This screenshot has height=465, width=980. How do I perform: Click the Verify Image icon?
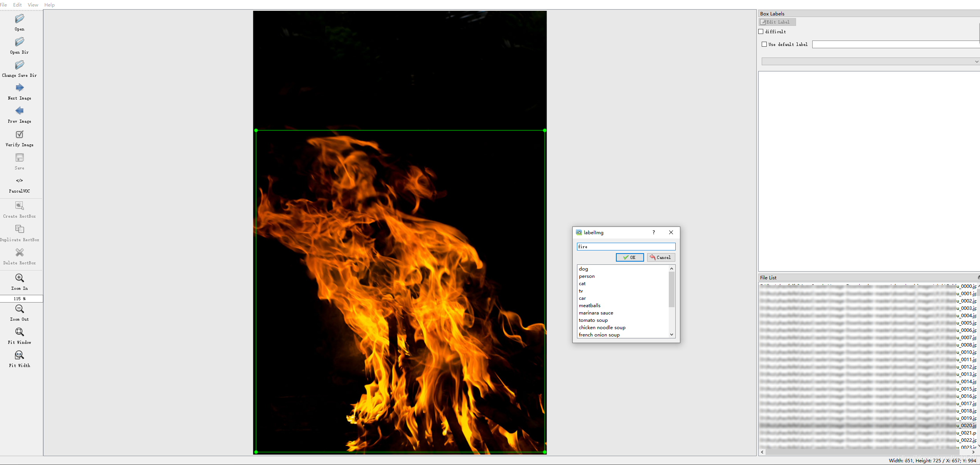[x=19, y=134]
